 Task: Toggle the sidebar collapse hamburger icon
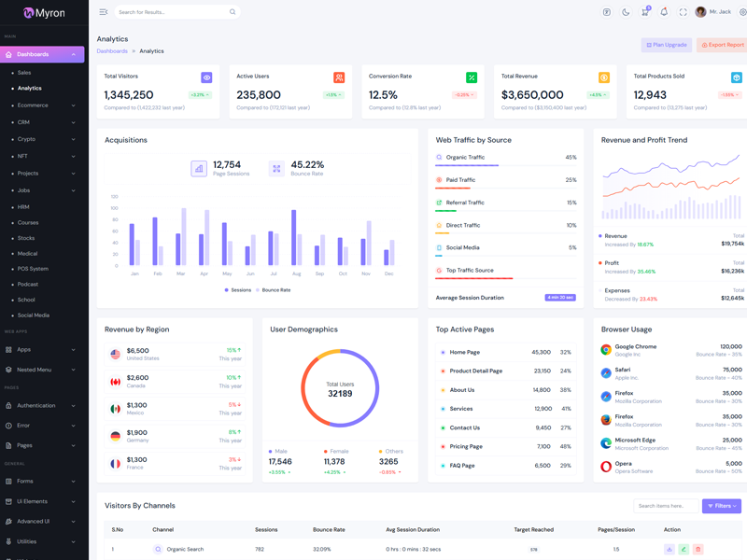[104, 12]
